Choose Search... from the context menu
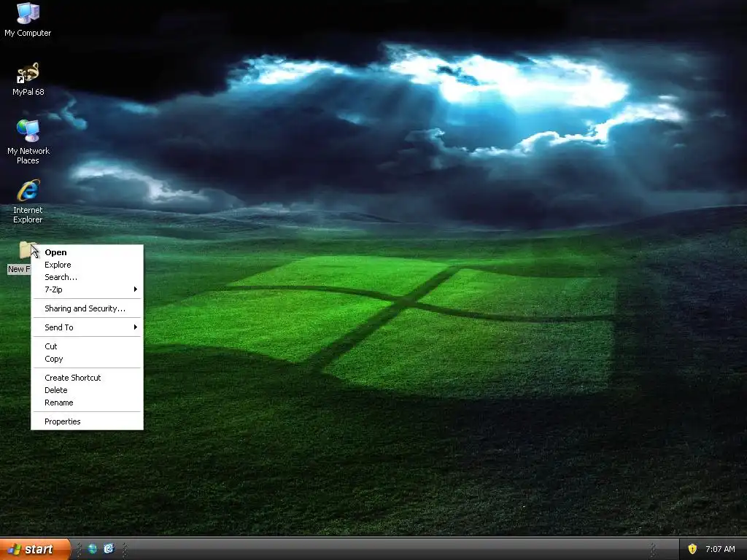 88,277
